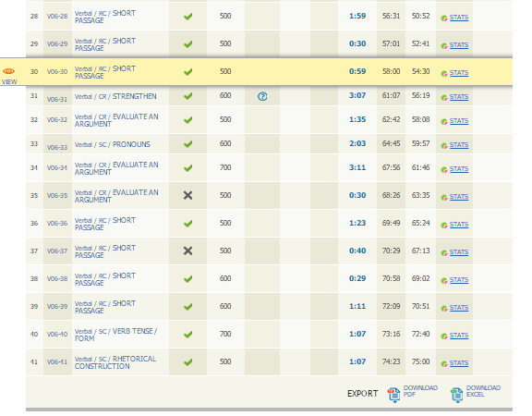Select question ID V06-36
Screen dimensions: 532x416
pyautogui.click(x=57, y=223)
